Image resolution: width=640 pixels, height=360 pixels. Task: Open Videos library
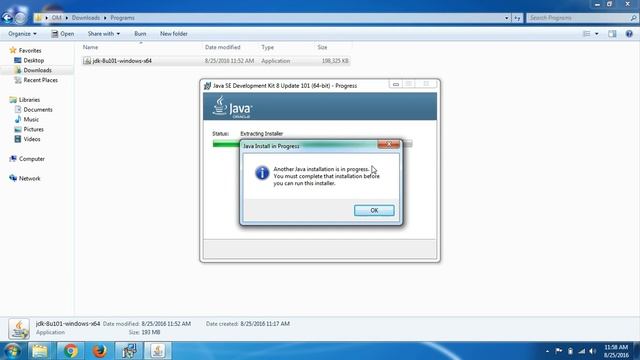click(x=31, y=139)
